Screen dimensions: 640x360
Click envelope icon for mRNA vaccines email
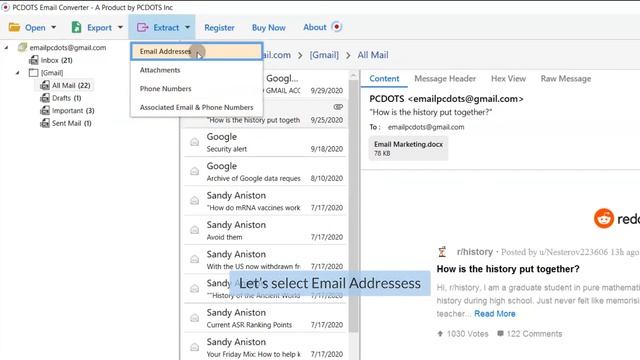pyautogui.click(x=195, y=201)
